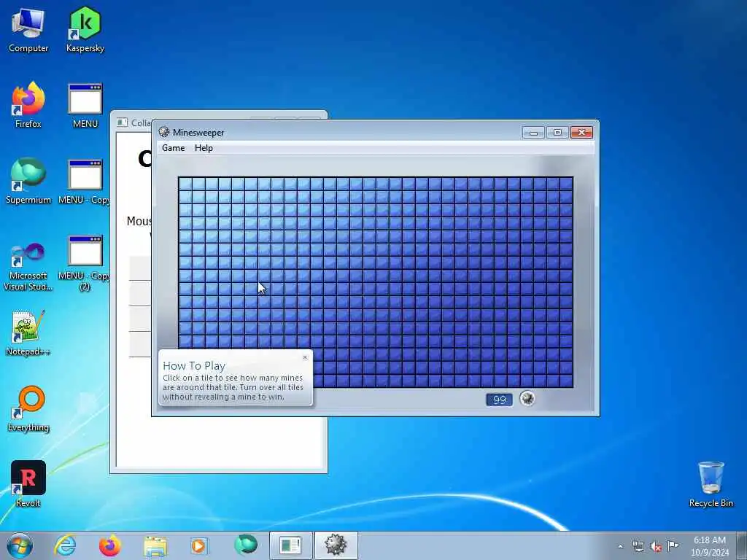Open the Game menu in Minesweeper
The image size is (747, 560).
(173, 148)
